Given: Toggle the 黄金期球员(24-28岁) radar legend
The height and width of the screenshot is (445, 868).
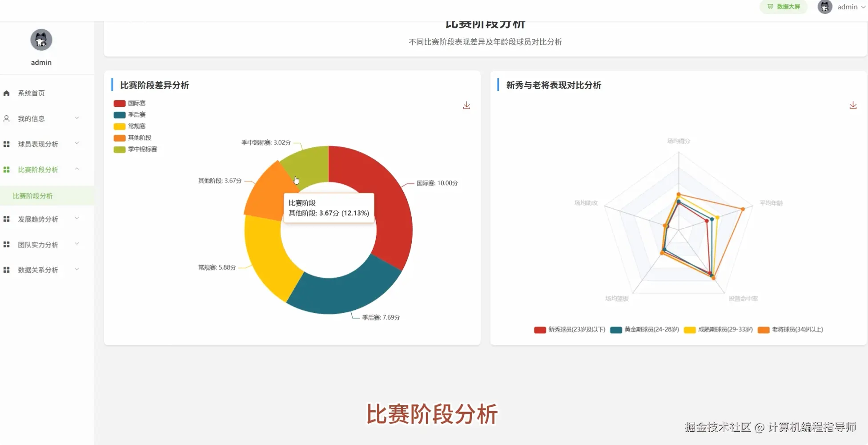Looking at the screenshot, I should 644,330.
